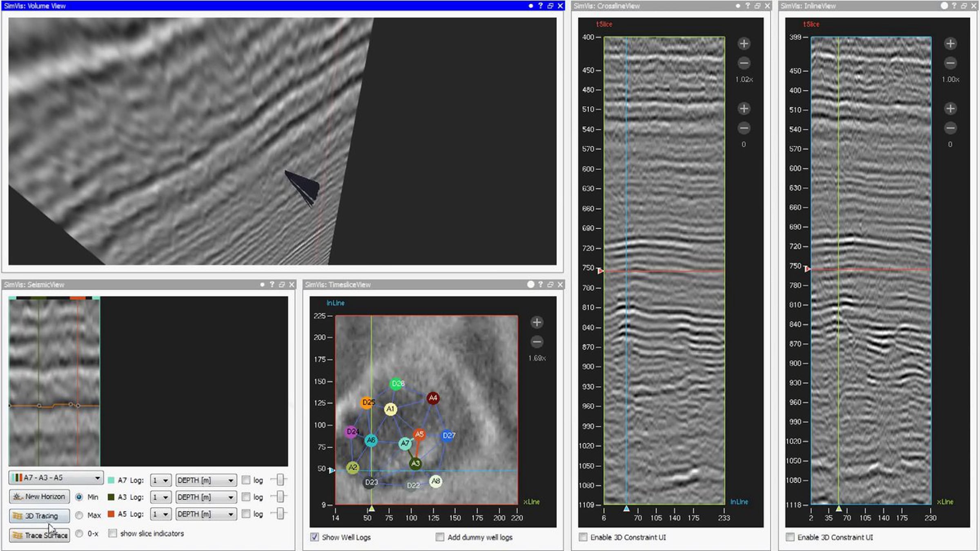Open help for SeismicView panel
Screen dimensions: 980x551
coord(272,284)
